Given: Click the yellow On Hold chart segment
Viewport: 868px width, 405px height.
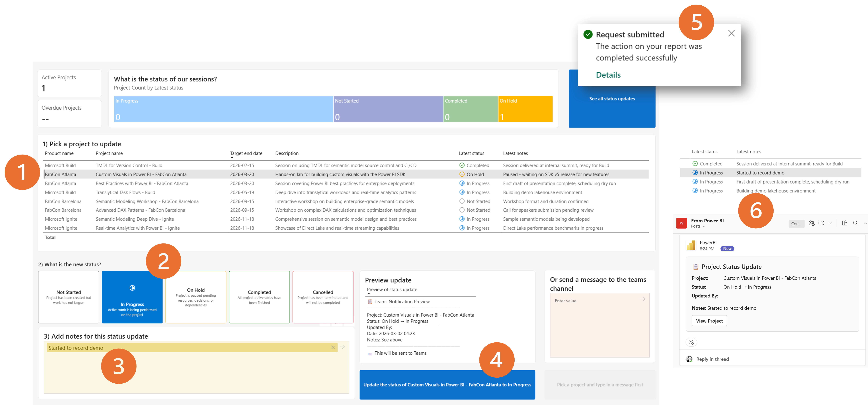Looking at the screenshot, I should (525, 109).
